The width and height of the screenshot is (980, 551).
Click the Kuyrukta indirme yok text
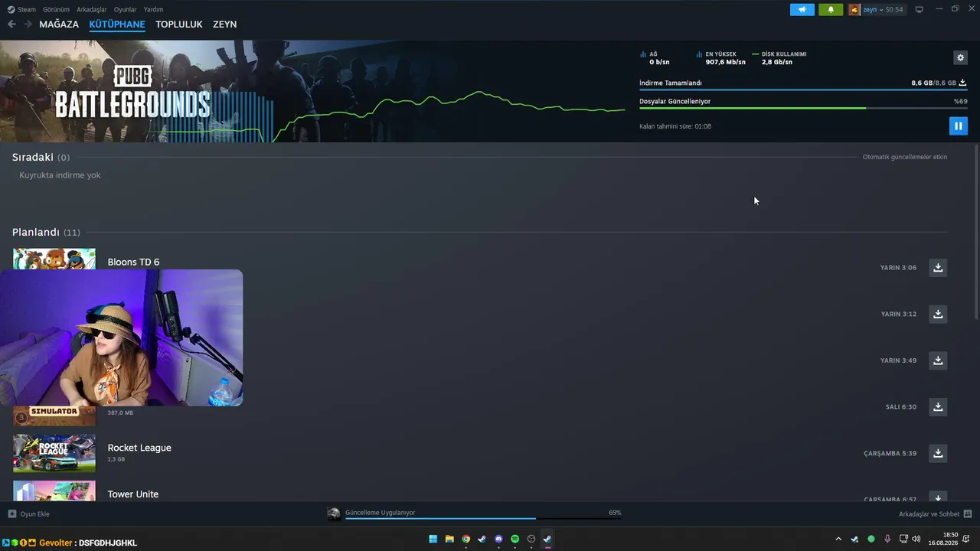60,175
